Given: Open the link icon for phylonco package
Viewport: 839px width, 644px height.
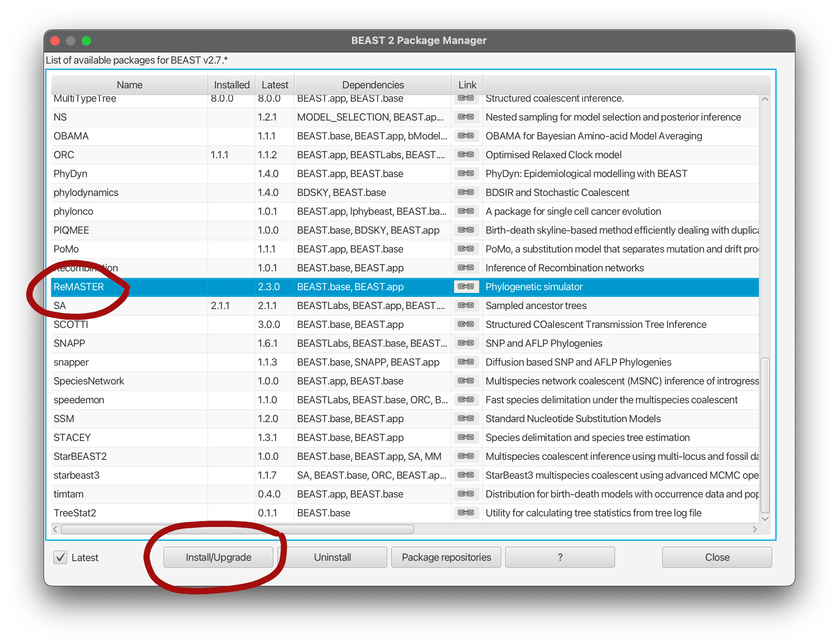Looking at the screenshot, I should pyautogui.click(x=466, y=211).
